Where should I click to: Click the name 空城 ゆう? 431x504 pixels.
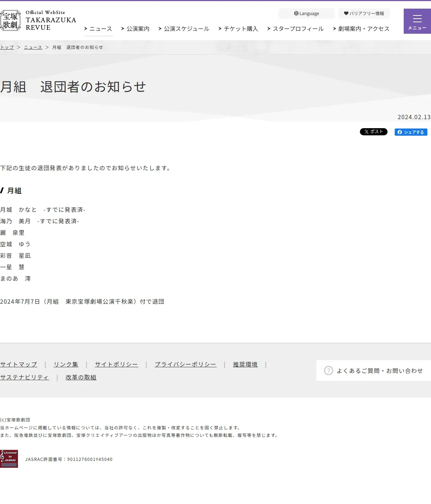[15, 244]
